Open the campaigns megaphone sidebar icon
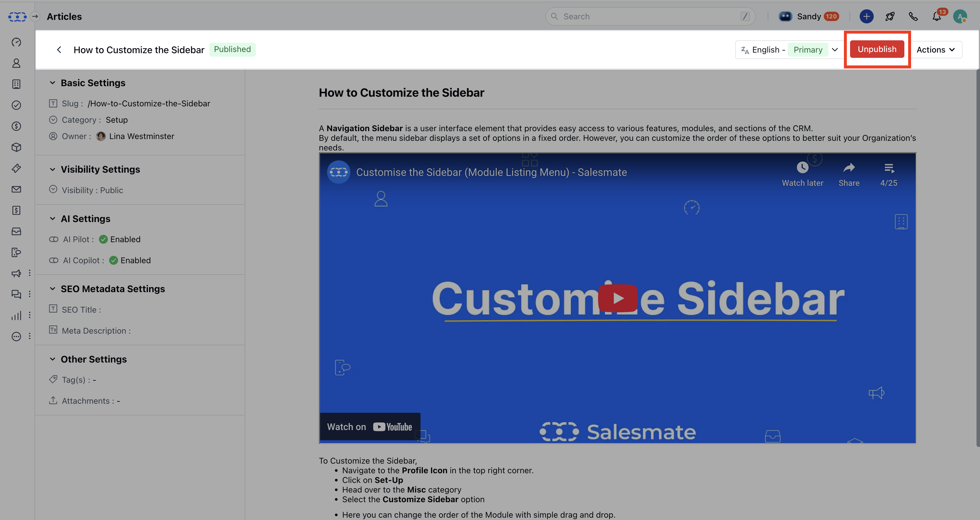 [16, 273]
